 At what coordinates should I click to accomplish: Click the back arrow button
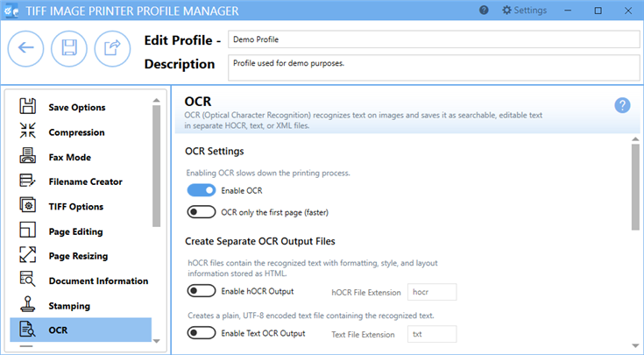pos(26,48)
